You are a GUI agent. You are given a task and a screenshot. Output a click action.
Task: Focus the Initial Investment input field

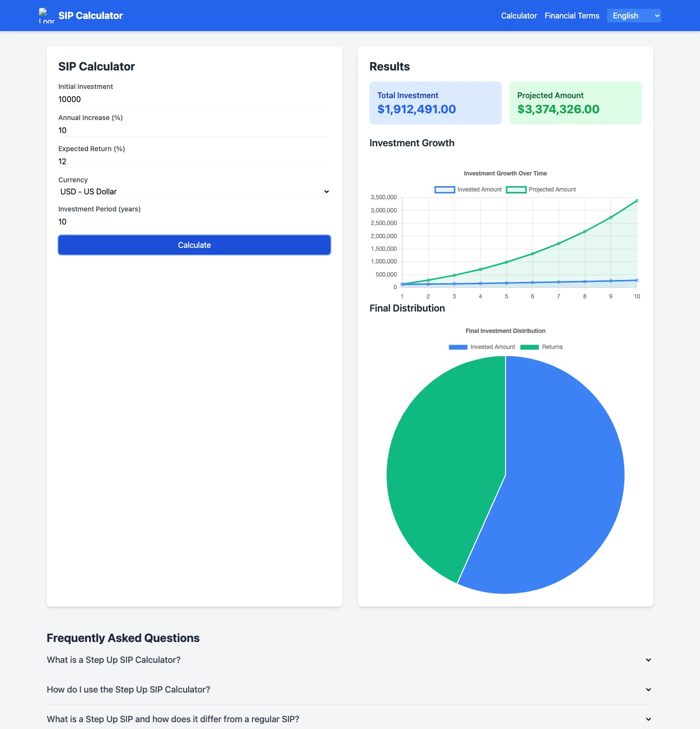(194, 99)
